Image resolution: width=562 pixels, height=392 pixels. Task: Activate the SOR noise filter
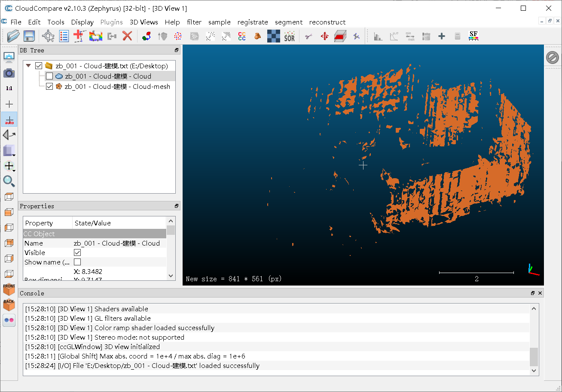click(x=289, y=36)
